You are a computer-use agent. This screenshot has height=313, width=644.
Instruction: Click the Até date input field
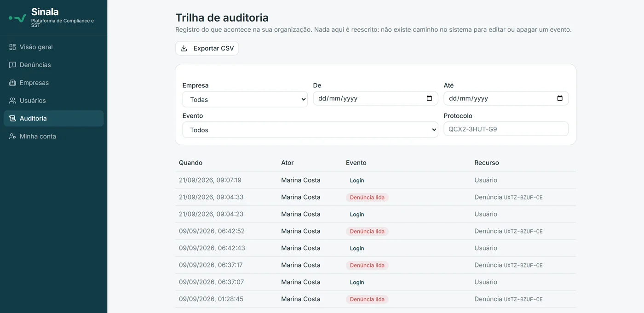click(x=506, y=98)
